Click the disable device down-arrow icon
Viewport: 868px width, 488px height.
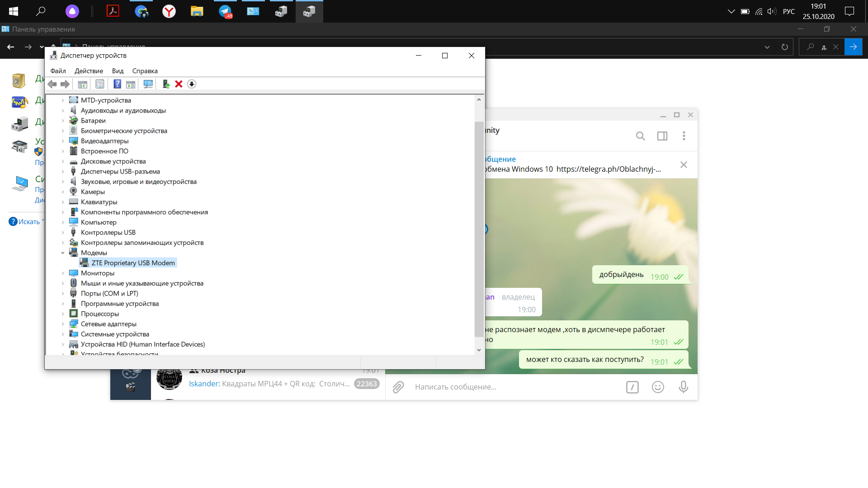click(192, 84)
